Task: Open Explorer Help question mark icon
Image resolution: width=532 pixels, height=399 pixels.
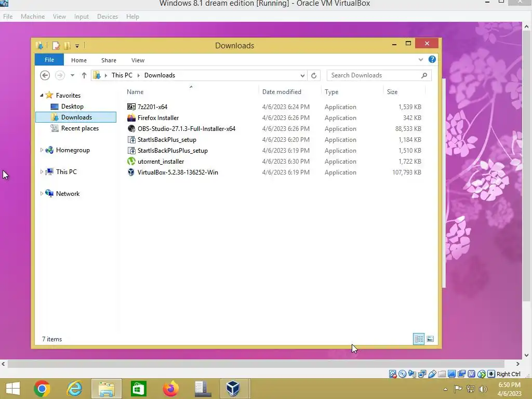Action: (432, 59)
